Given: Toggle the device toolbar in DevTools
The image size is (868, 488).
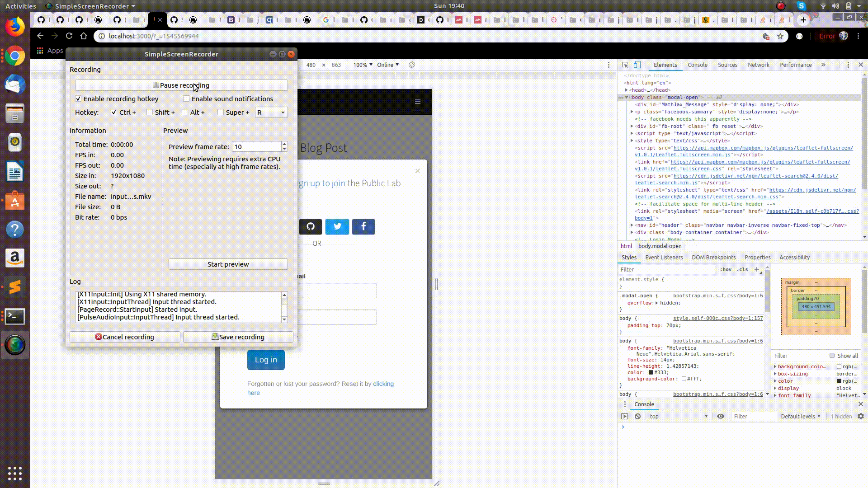Looking at the screenshot, I should coord(638,65).
